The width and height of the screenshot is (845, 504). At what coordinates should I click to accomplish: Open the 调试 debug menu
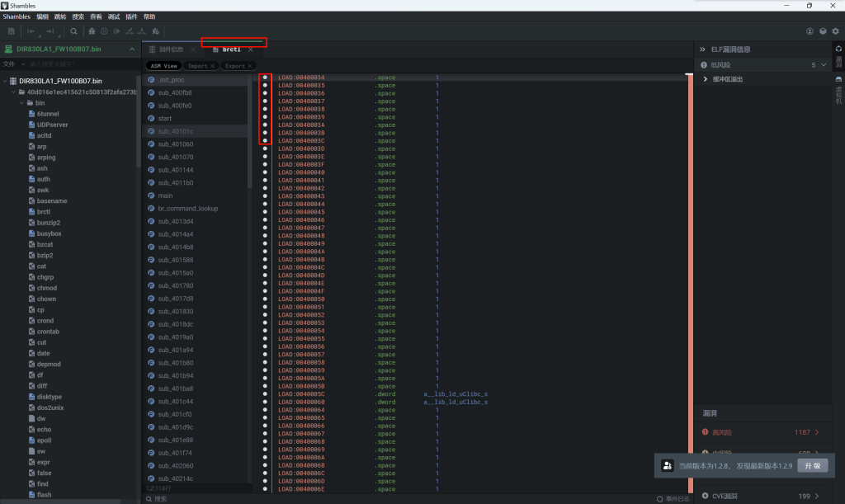(x=114, y=16)
